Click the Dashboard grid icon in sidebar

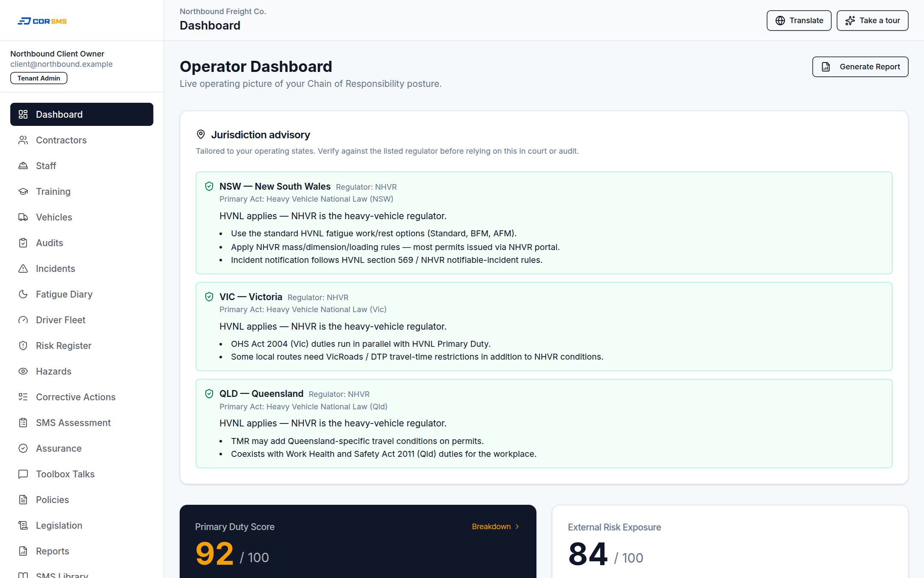pos(23,114)
